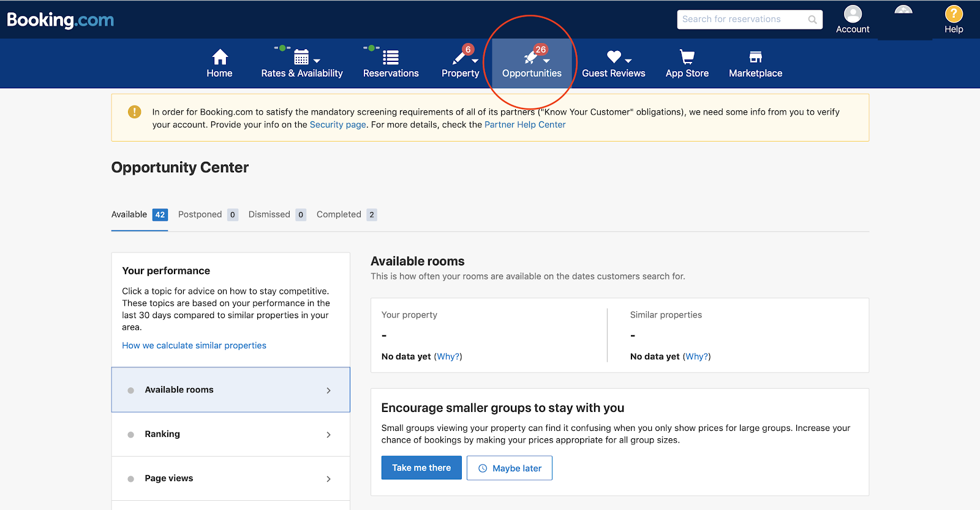The width and height of the screenshot is (980, 510).
Task: Select the Ranking topic row
Action: pos(231,434)
